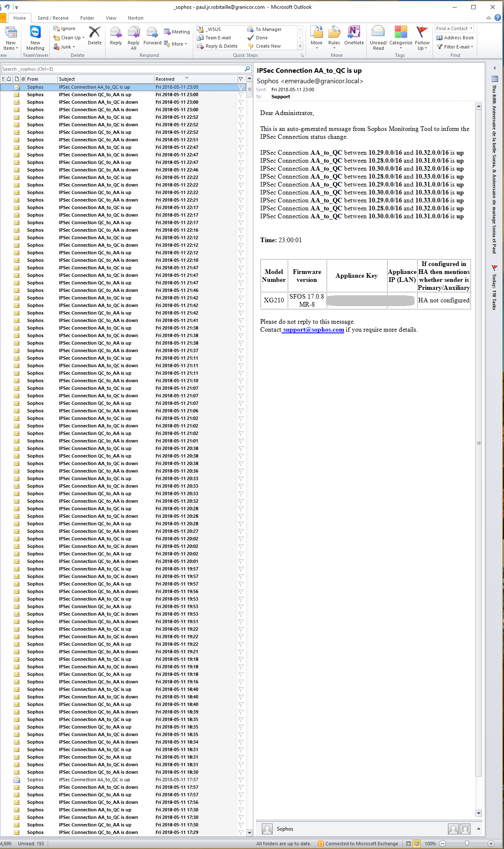The image size is (504, 849).
Task: Open the Send / Receive tab
Action: (53, 18)
